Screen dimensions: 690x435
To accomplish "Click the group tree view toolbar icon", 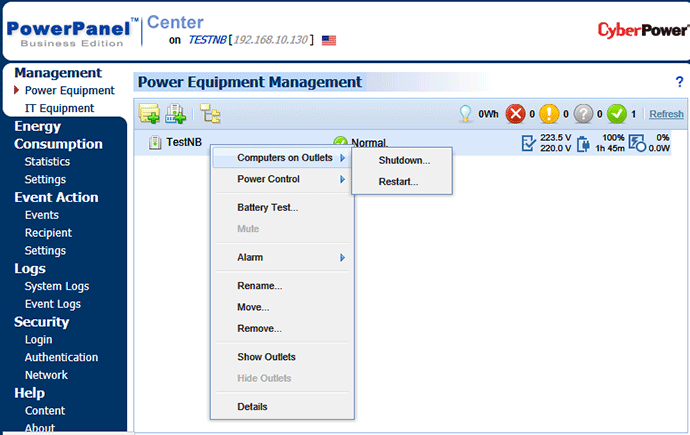I will pyautogui.click(x=210, y=113).
